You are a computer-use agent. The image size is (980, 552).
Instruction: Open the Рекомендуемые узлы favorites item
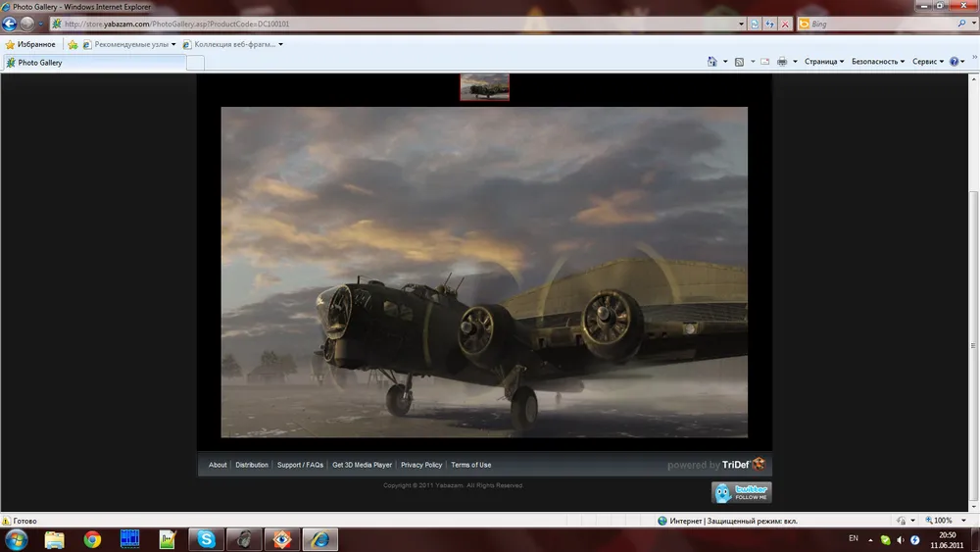128,44
